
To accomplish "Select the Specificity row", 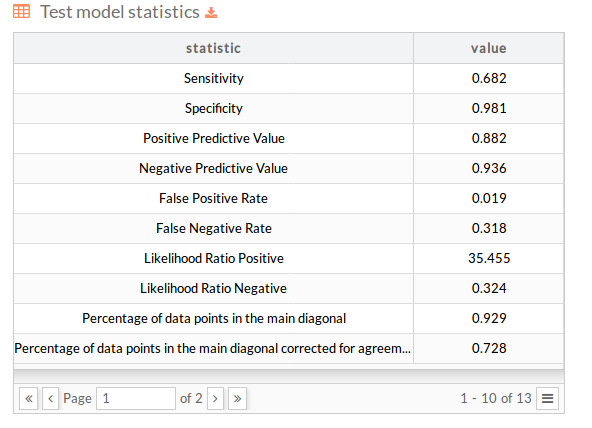I will click(288, 108).
